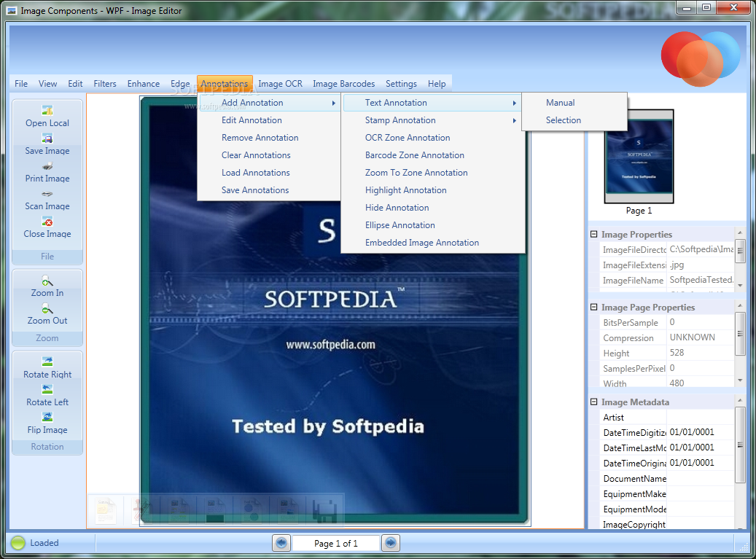
Task: Click the Scan Image scanner icon
Action: point(47,194)
